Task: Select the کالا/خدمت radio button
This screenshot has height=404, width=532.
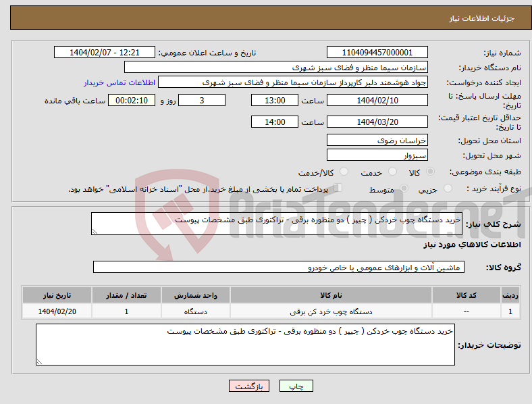Action: click(344, 172)
